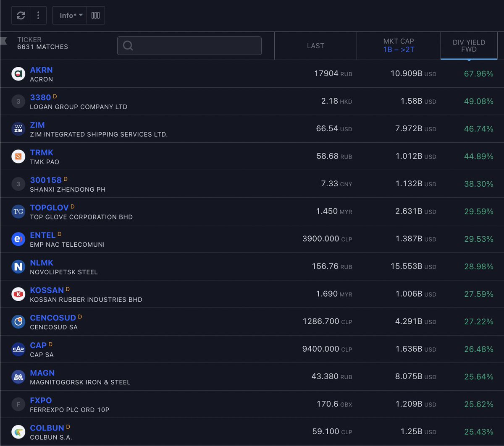Image resolution: width=504 pixels, height=446 pixels.
Task: Click the Ferrexpo F placeholder logo
Action: coord(18,405)
